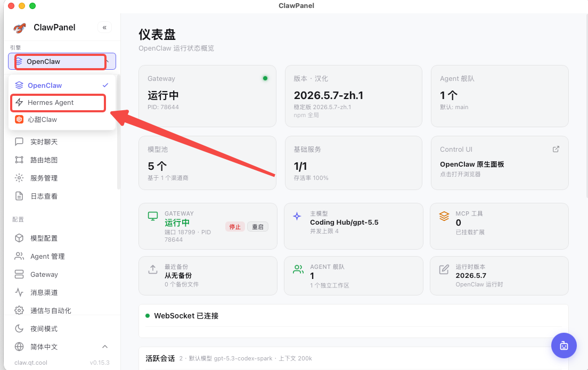Click the 服务管理 sun-shaped icon
The image size is (588, 370).
pyautogui.click(x=19, y=178)
